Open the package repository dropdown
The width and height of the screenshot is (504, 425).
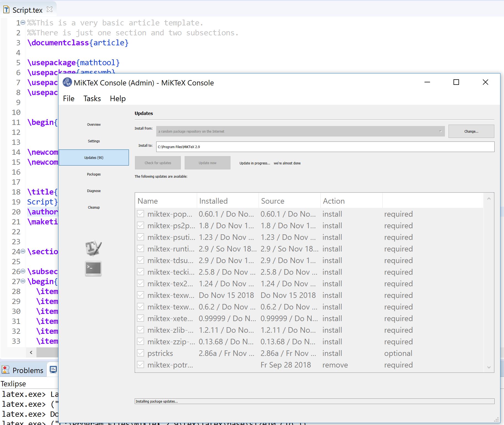point(440,131)
